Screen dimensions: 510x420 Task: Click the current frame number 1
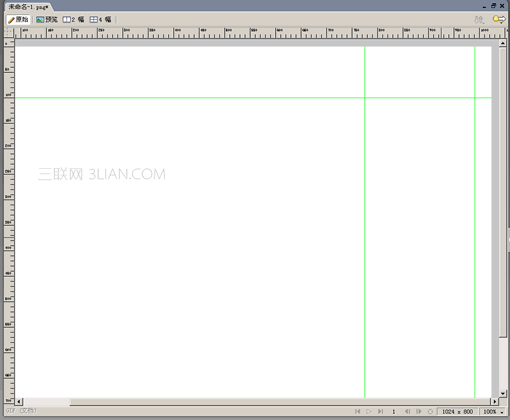click(393, 412)
